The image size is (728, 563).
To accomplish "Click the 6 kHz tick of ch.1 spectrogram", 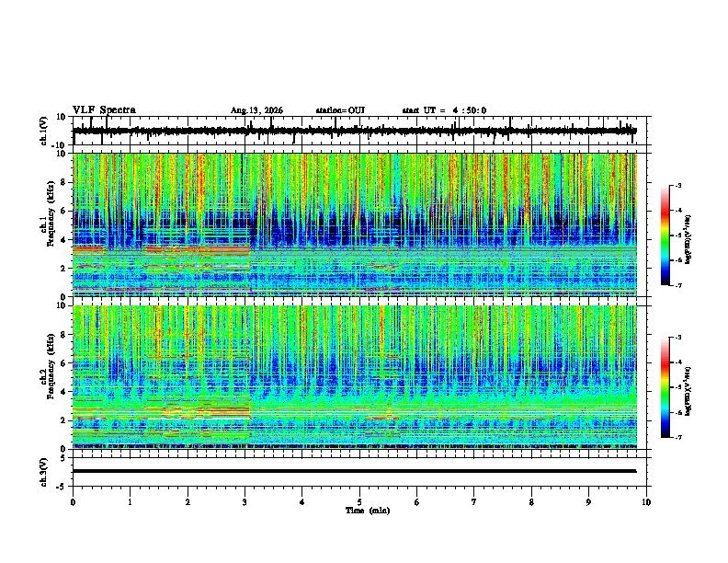I will (63, 211).
